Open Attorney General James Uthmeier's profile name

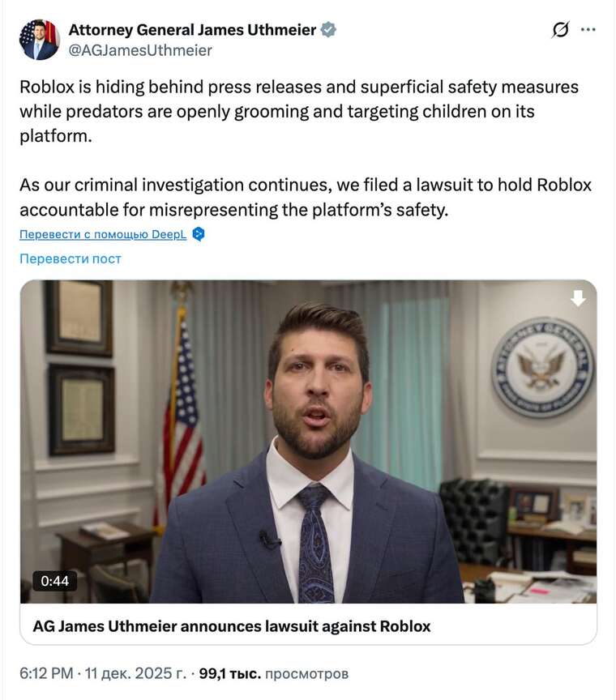[192, 30]
